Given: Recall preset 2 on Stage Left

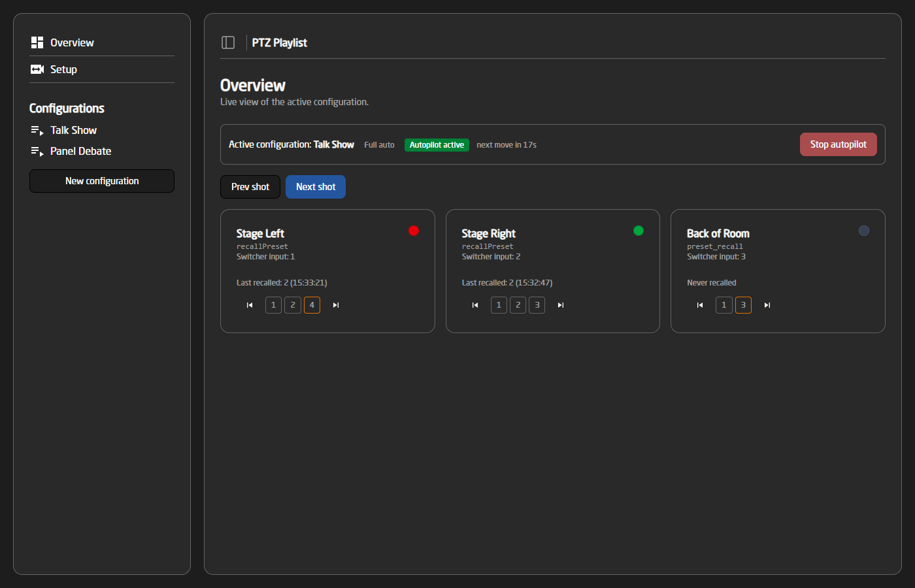Looking at the screenshot, I should [293, 305].
